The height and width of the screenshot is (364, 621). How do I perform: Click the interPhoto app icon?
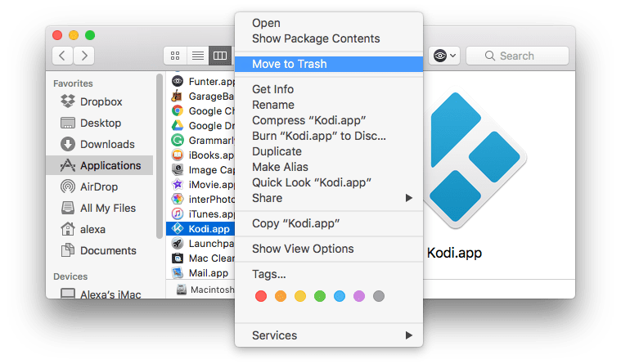point(178,199)
